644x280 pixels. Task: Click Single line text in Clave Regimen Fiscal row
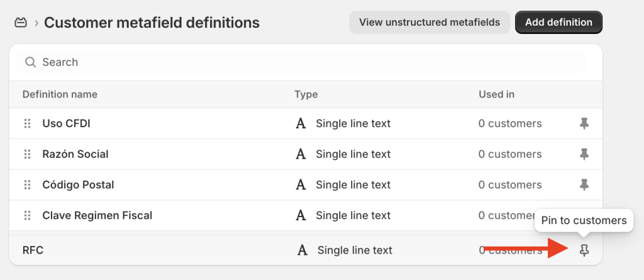[353, 215]
